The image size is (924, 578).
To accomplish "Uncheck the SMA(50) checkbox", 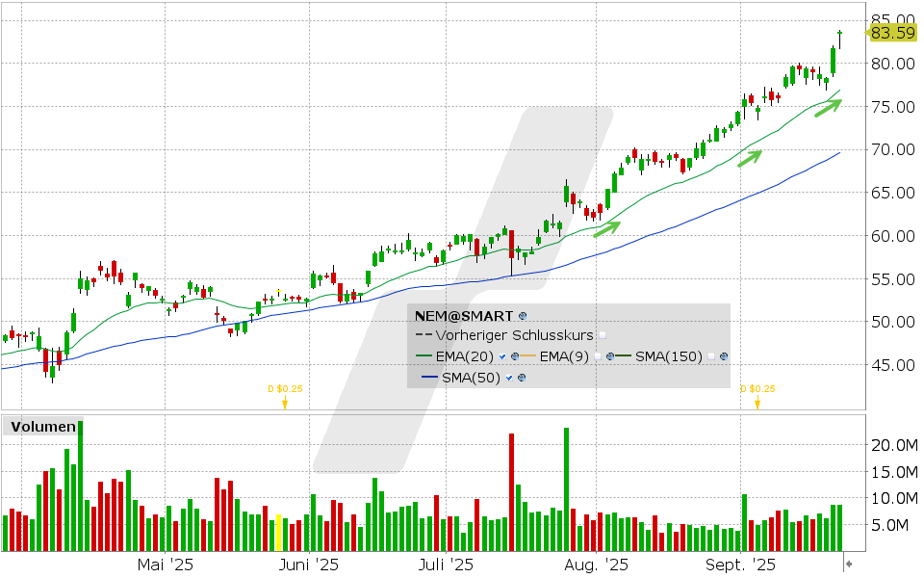I will tap(510, 378).
